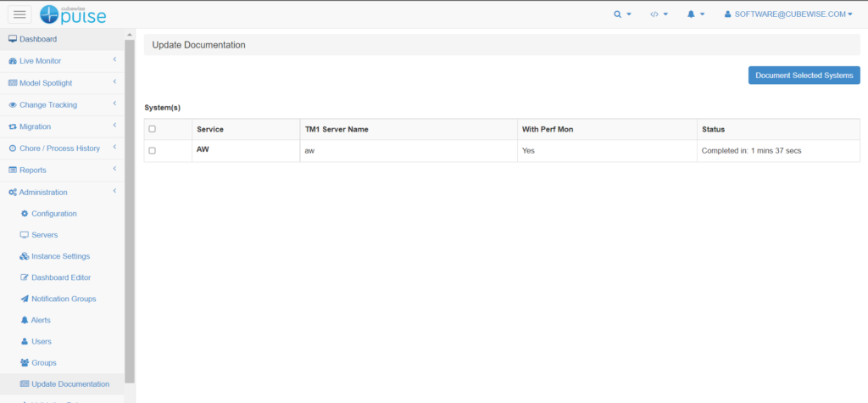Open the search icon dropdown in header
The width and height of the screenshot is (868, 403).
click(622, 14)
